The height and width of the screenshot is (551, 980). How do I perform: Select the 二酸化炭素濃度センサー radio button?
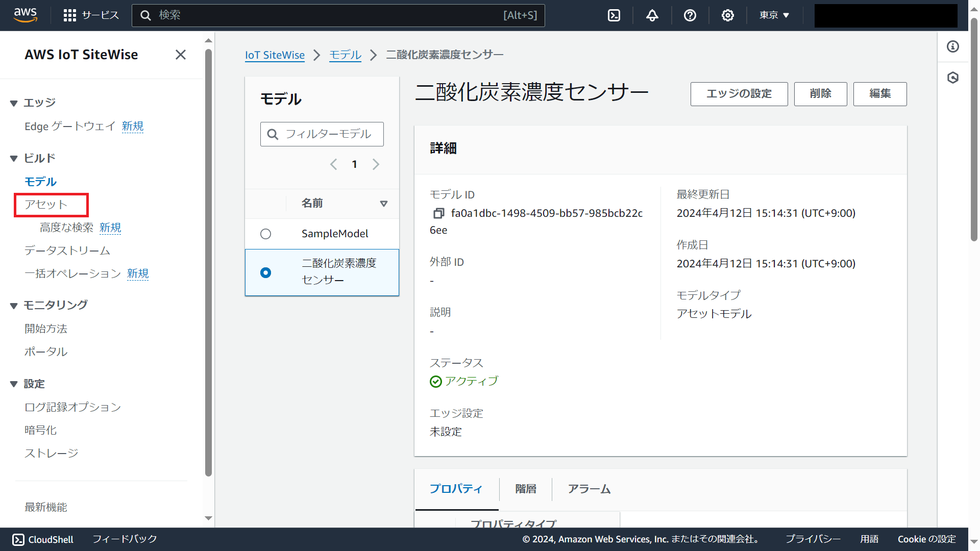click(x=265, y=272)
